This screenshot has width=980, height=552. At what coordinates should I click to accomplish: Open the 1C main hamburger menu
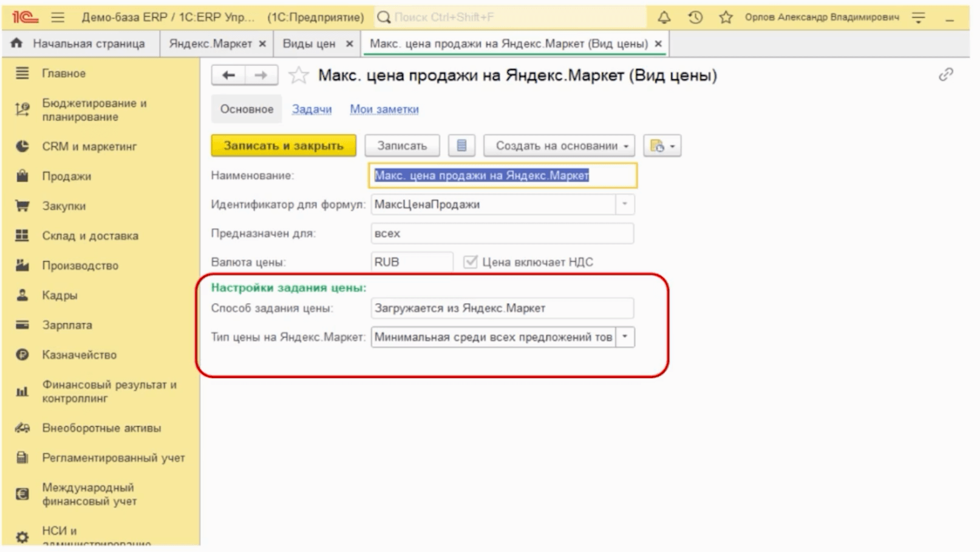[x=58, y=17]
